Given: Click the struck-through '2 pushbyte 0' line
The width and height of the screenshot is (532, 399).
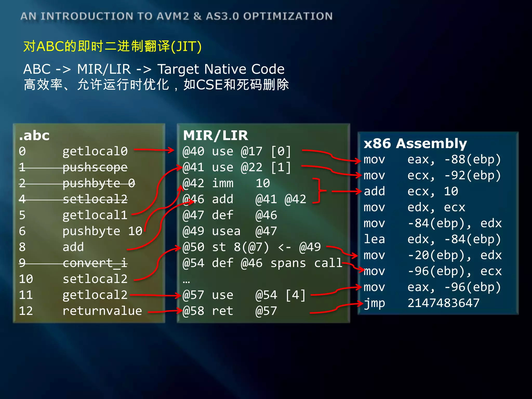Looking at the screenshot, I should point(77,183).
